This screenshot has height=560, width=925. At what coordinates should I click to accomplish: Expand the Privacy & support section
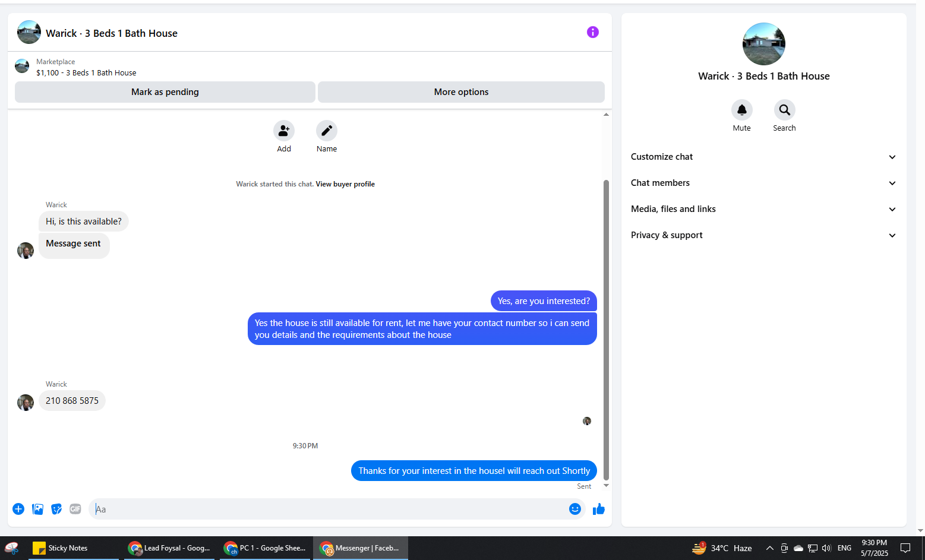[x=764, y=235]
